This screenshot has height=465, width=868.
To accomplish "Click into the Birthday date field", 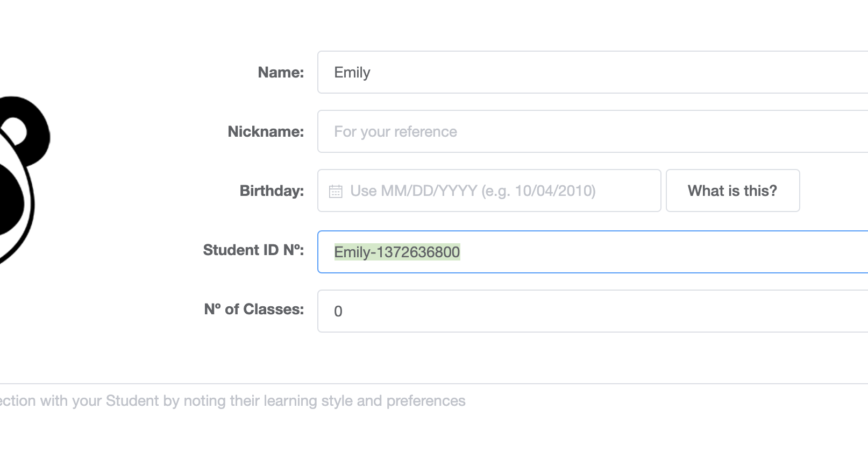I will point(489,191).
